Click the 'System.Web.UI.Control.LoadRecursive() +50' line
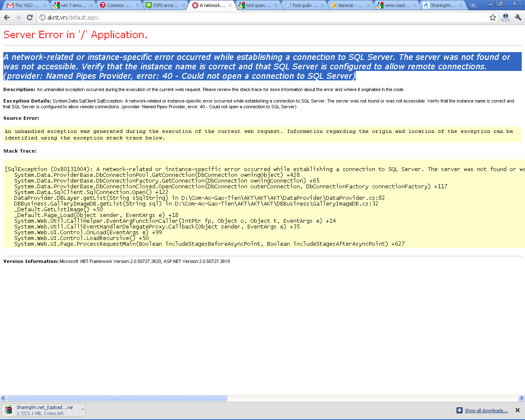This screenshot has height=420, width=525. 81,238
